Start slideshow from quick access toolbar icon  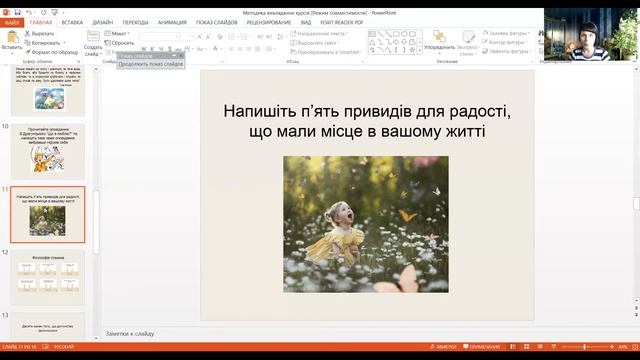55,13
